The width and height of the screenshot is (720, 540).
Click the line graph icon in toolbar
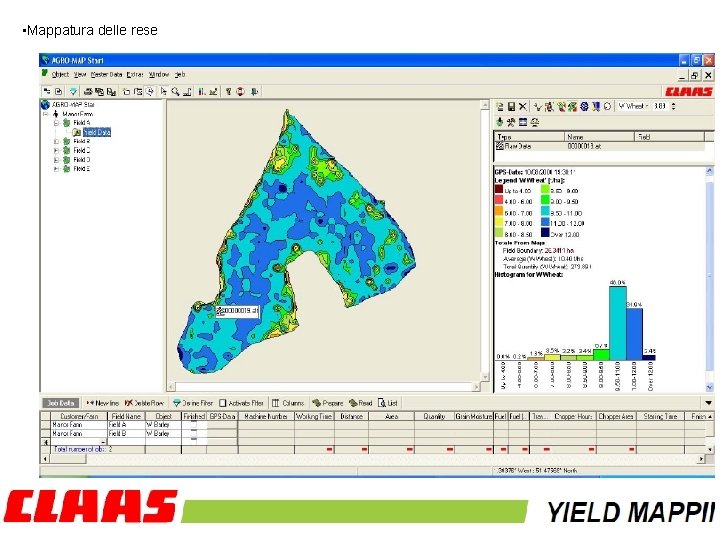pos(213,91)
